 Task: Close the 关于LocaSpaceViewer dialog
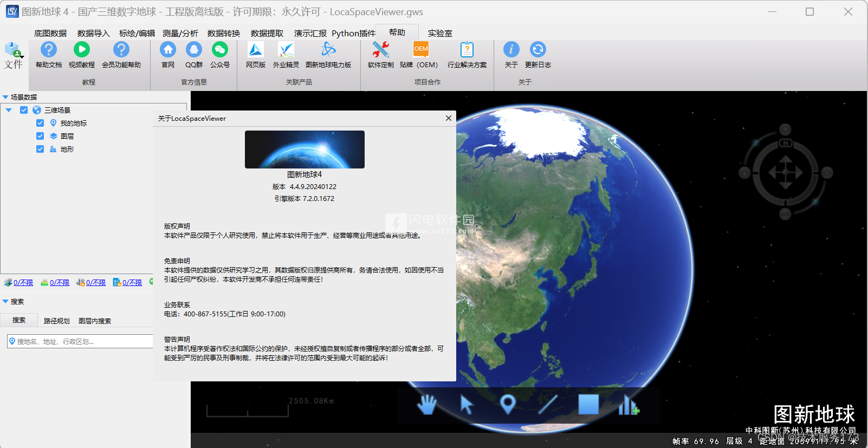click(449, 118)
